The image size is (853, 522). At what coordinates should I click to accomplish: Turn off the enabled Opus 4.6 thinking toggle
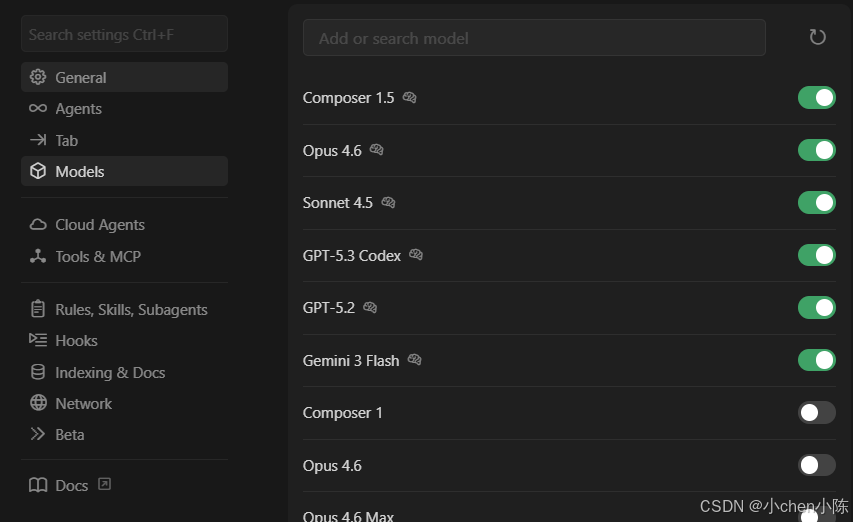tap(817, 150)
